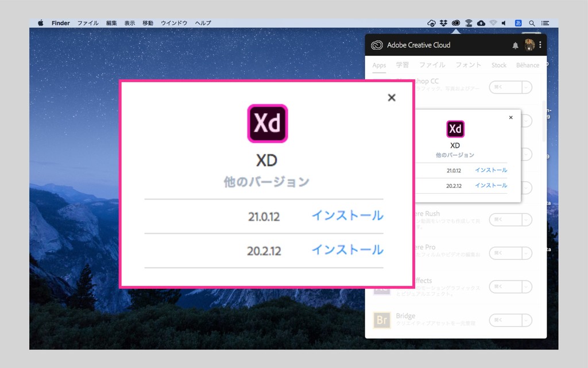The height and width of the screenshot is (368, 588).
Task: Open the 編集 menu
Action: point(111,23)
